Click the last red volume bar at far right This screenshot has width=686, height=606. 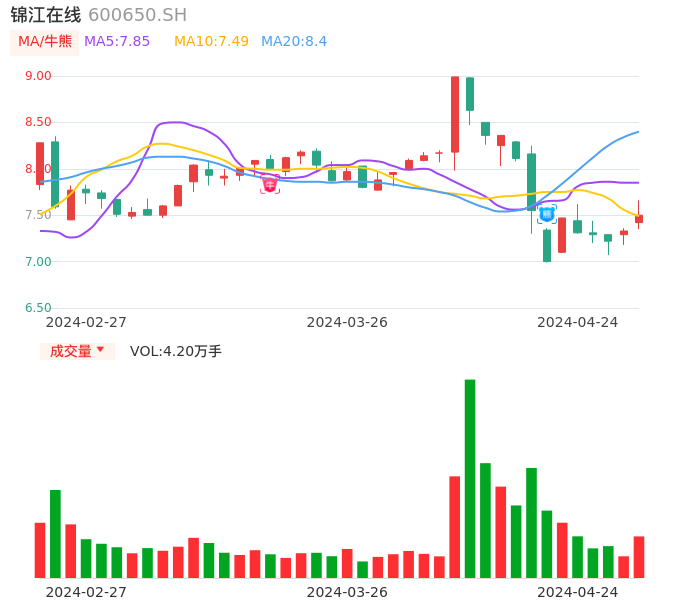coord(639,557)
